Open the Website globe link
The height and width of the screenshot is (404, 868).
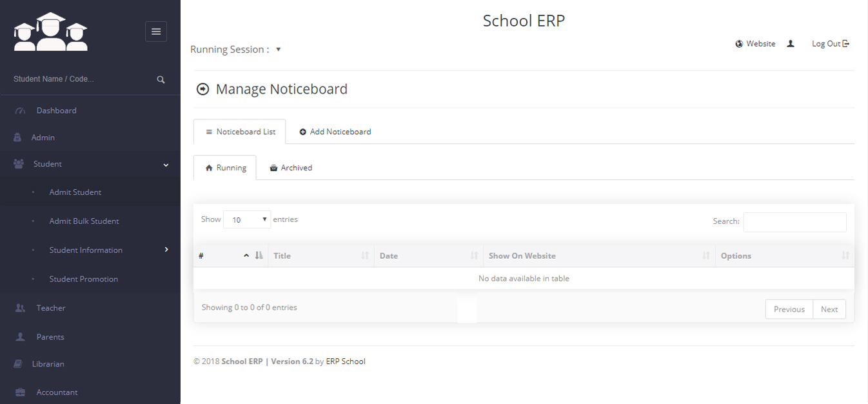[x=755, y=44]
